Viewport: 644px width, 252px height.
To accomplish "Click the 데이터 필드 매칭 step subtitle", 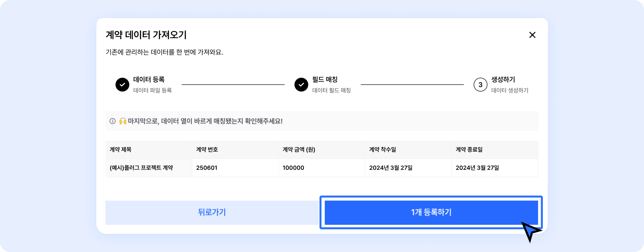I will (332, 90).
